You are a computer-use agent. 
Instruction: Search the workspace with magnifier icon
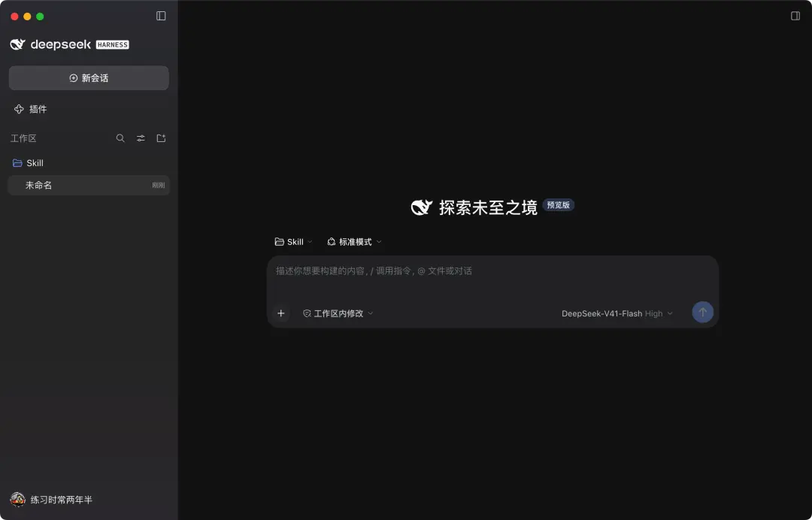[x=120, y=138]
